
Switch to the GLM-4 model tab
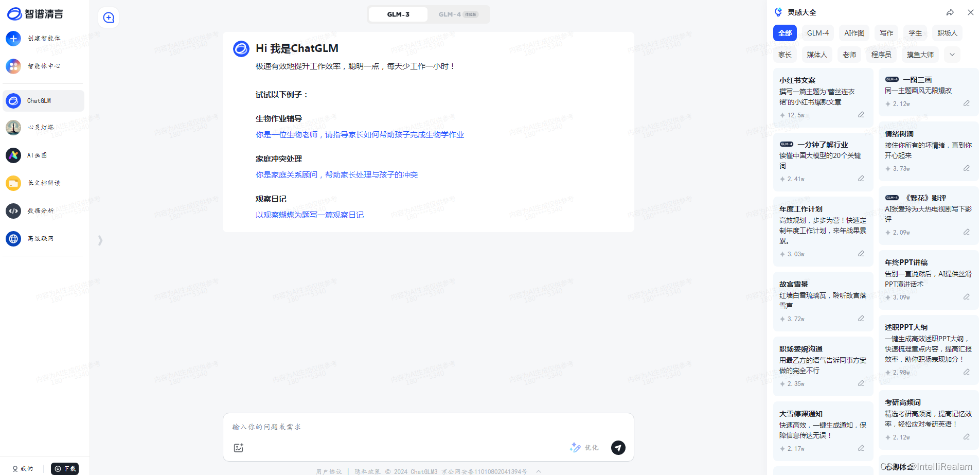tap(458, 14)
